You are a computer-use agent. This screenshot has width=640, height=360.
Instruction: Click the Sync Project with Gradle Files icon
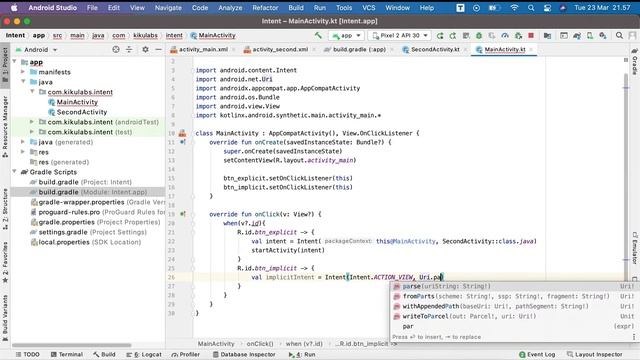coord(577,36)
